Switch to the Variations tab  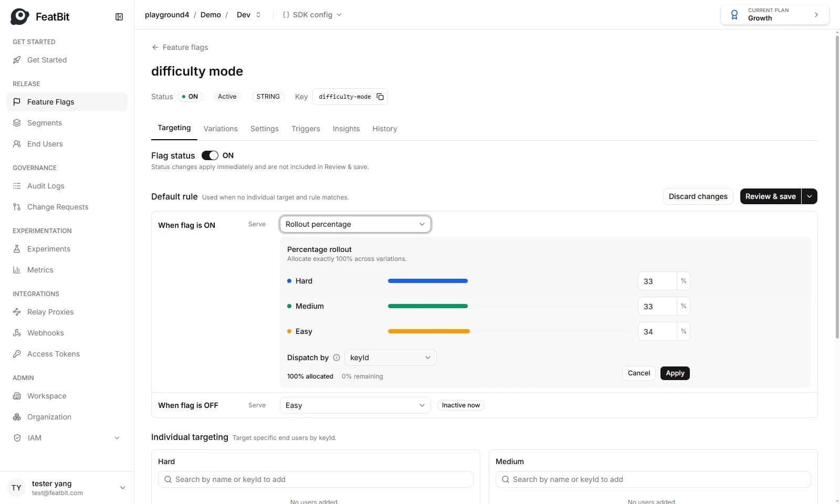tap(220, 129)
